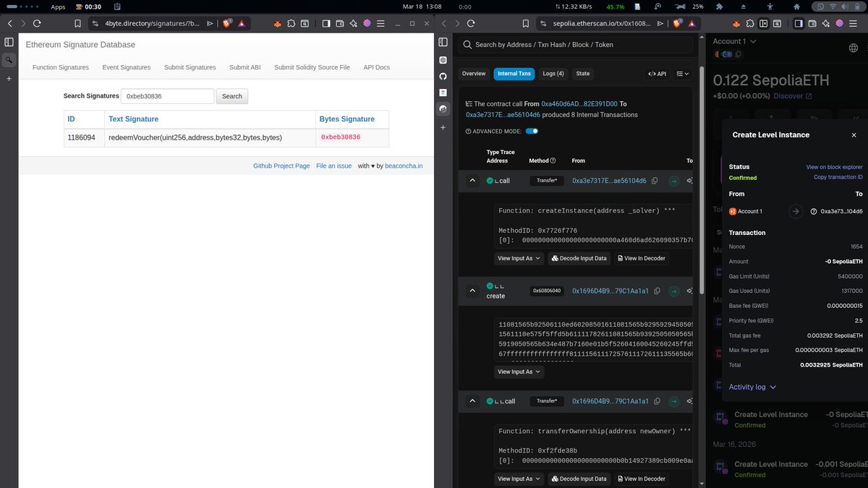Screen dimensions: 868x488
Task: Open hamburger menu in 4byte.directory window
Action: (380, 23)
